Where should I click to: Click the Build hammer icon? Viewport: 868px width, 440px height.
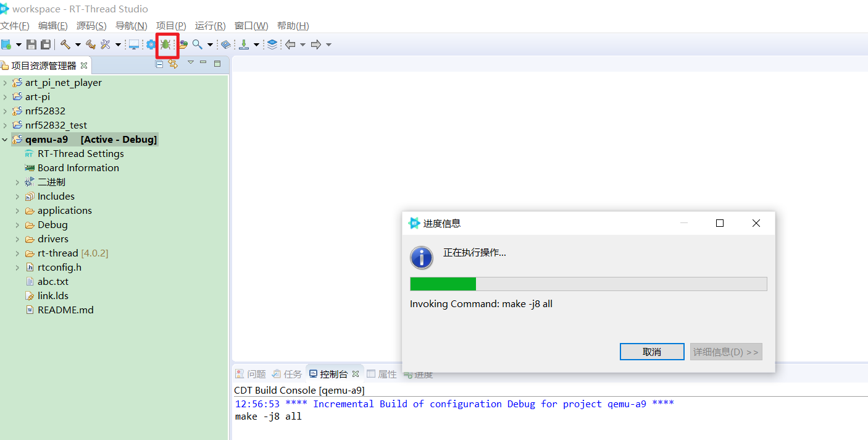pyautogui.click(x=66, y=44)
